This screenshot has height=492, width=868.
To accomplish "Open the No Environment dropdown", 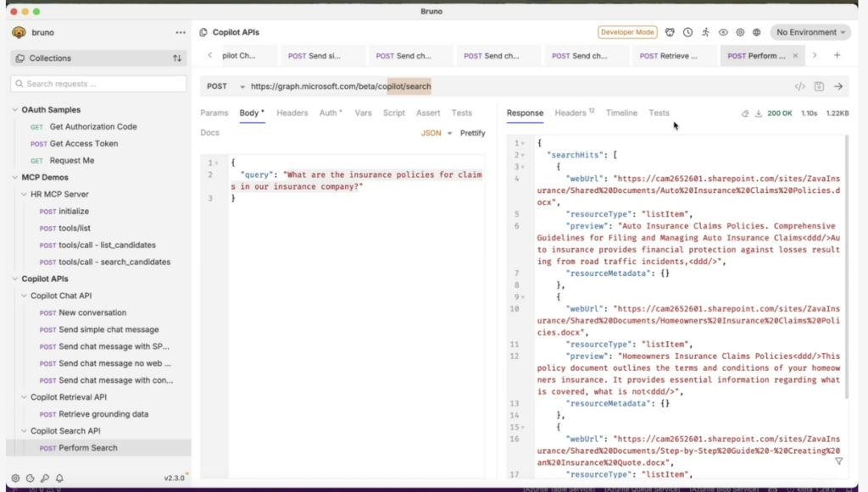I will (x=810, y=32).
